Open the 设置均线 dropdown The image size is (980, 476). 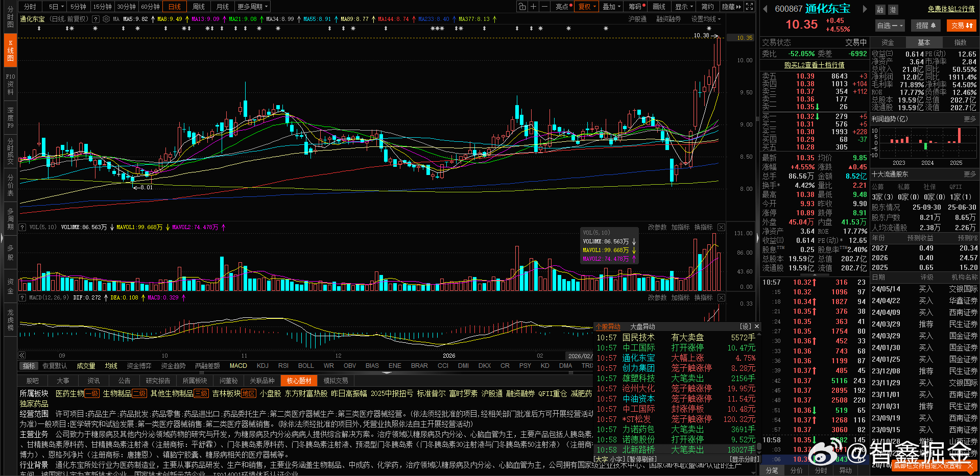pyautogui.click(x=706, y=19)
